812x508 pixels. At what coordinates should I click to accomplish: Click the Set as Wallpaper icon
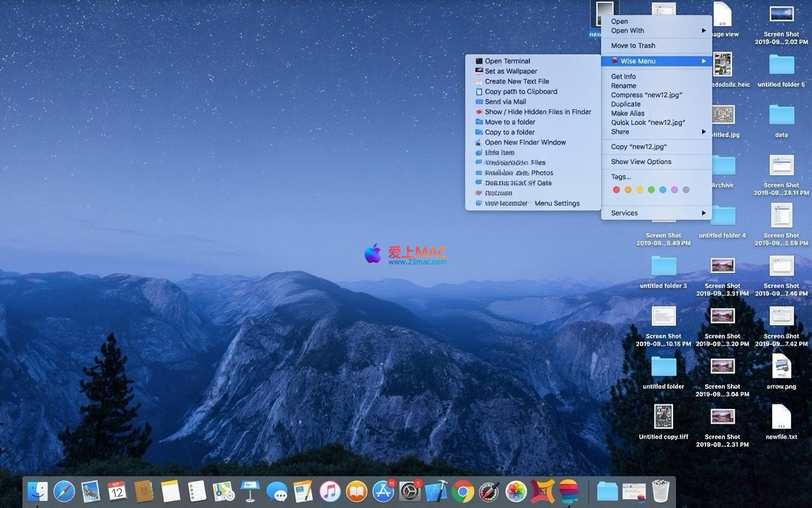pyautogui.click(x=479, y=72)
